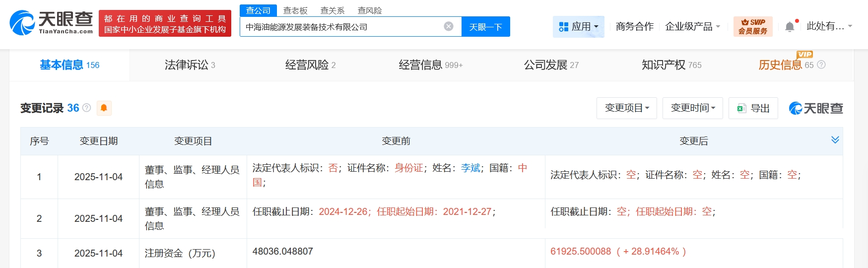This screenshot has width=868, height=268.
Task: Open the 李斌 name link
Action: [x=470, y=168]
